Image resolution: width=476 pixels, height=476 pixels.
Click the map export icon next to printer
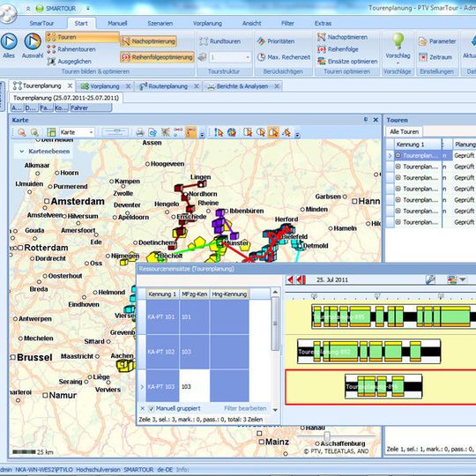(152, 132)
